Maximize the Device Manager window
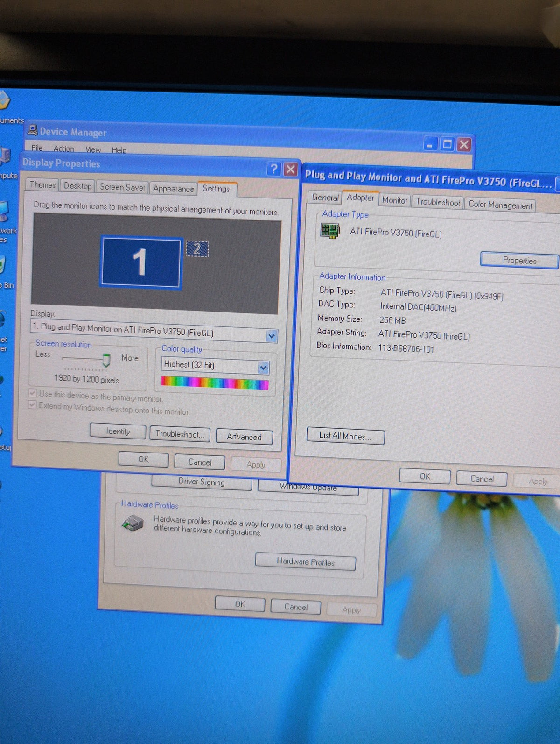The image size is (560, 744). pos(447,144)
